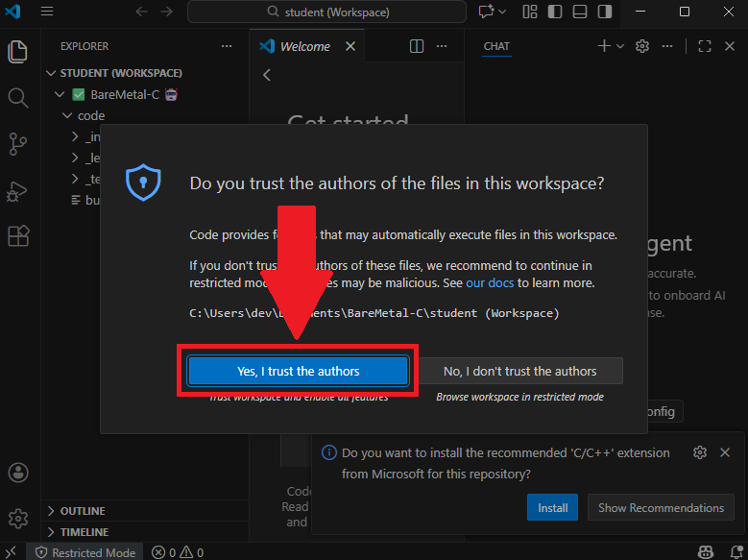
Task: Click the hamburger application menu icon
Action: tap(47, 12)
